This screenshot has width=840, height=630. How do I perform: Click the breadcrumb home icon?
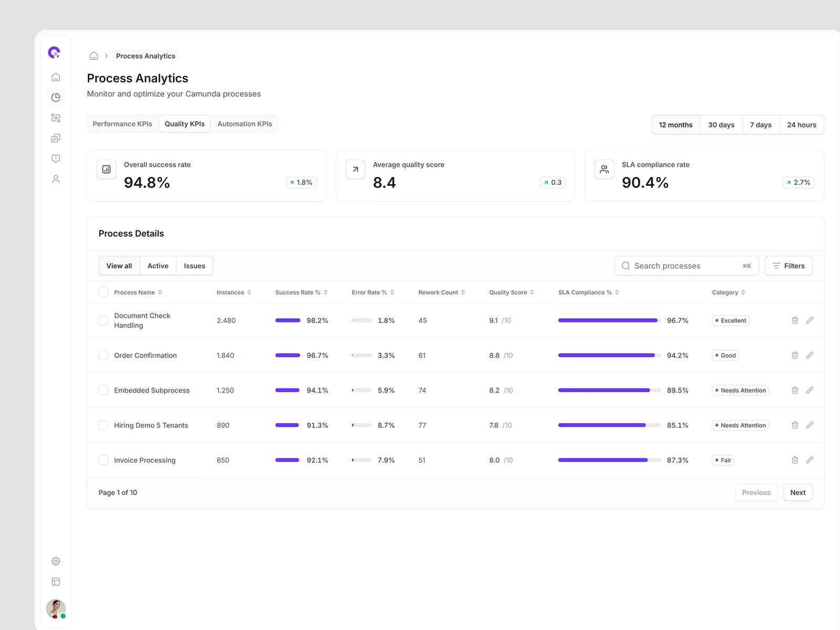(x=93, y=56)
